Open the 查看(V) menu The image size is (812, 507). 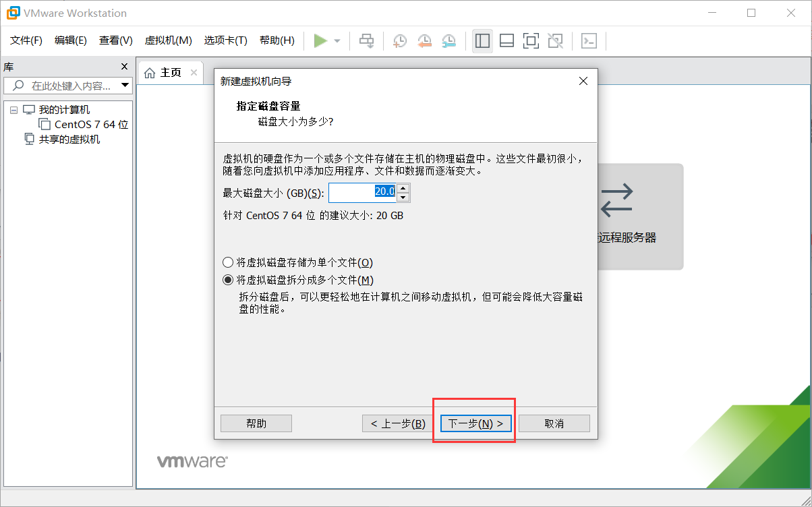(x=116, y=40)
